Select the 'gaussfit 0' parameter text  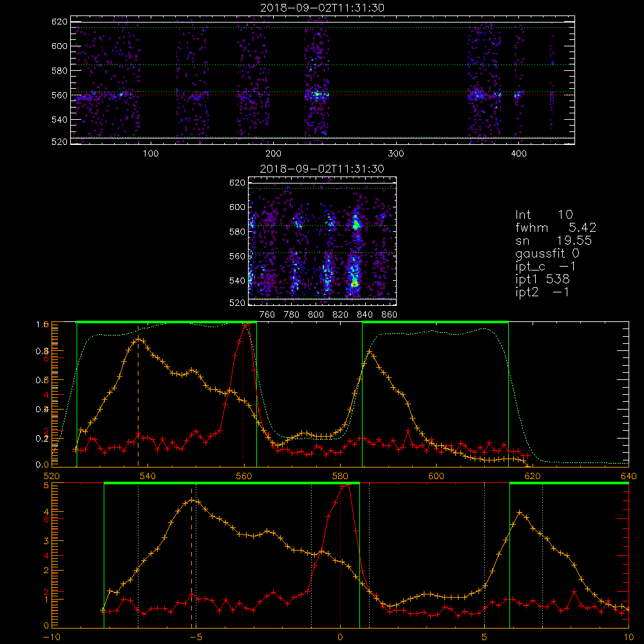pyautogui.click(x=547, y=253)
